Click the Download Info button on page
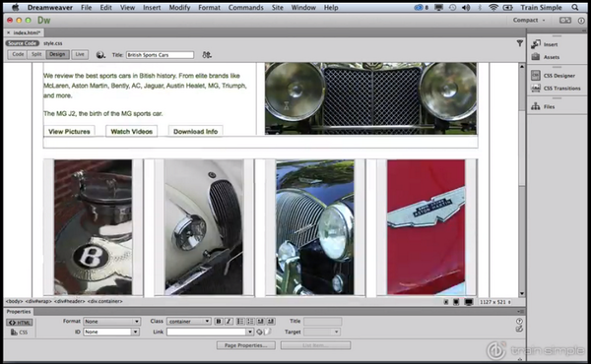Image resolution: width=591 pixels, height=364 pixels. 196,132
